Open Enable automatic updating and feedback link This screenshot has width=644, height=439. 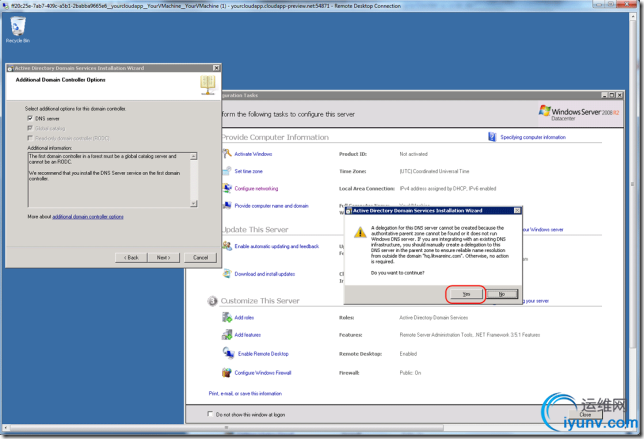pyautogui.click(x=277, y=246)
